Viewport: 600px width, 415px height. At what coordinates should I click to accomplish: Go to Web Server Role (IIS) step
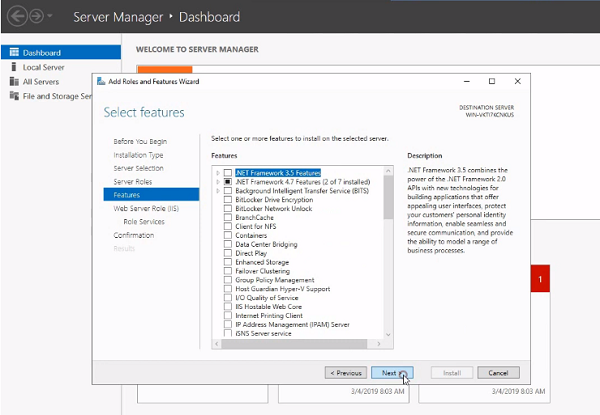coord(146,208)
